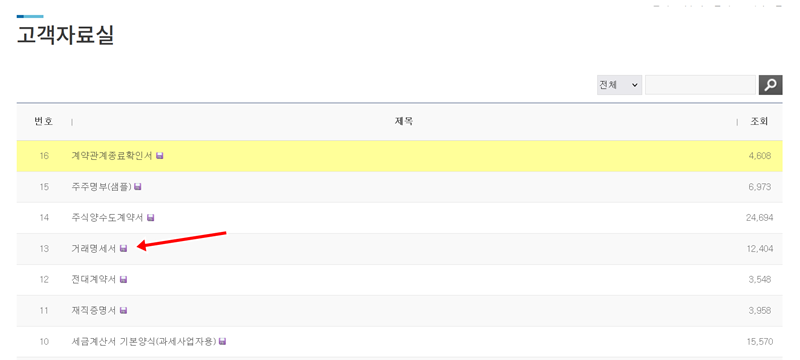Click row number 14
Image resolution: width=800 pixels, height=360 pixels.
click(x=44, y=218)
